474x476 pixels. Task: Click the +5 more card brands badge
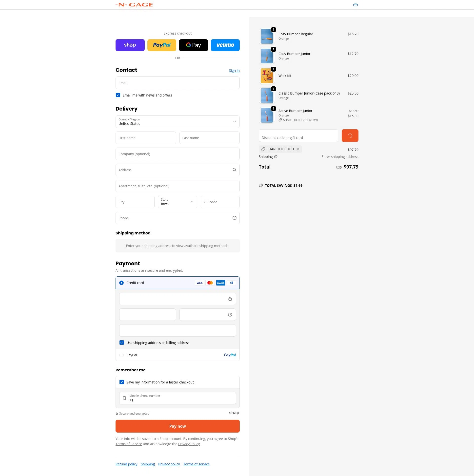[x=231, y=283]
